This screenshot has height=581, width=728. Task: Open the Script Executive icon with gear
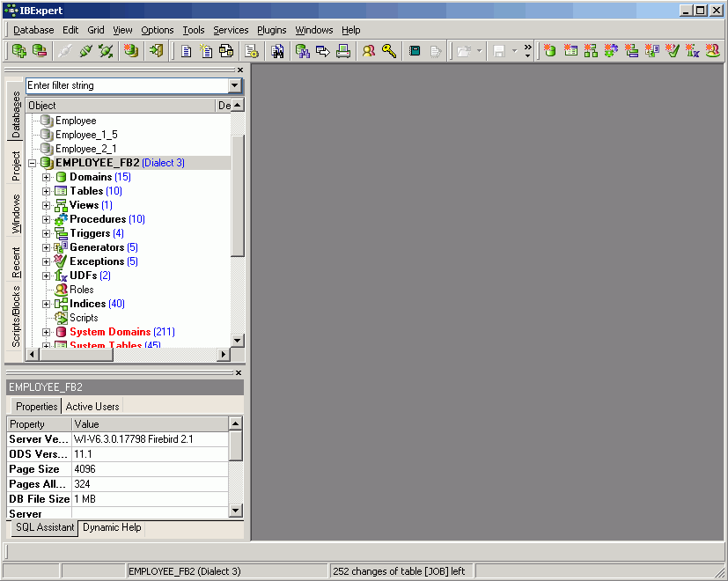(x=252, y=51)
